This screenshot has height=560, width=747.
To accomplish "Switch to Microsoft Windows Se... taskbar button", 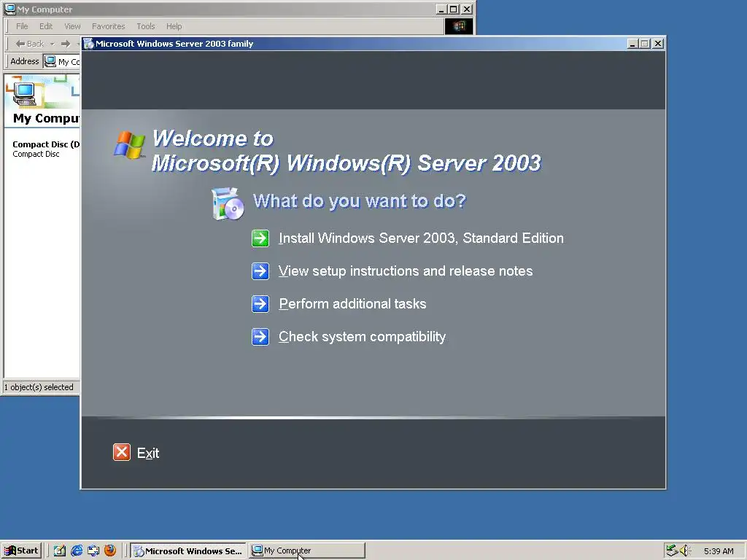I will 188,551.
